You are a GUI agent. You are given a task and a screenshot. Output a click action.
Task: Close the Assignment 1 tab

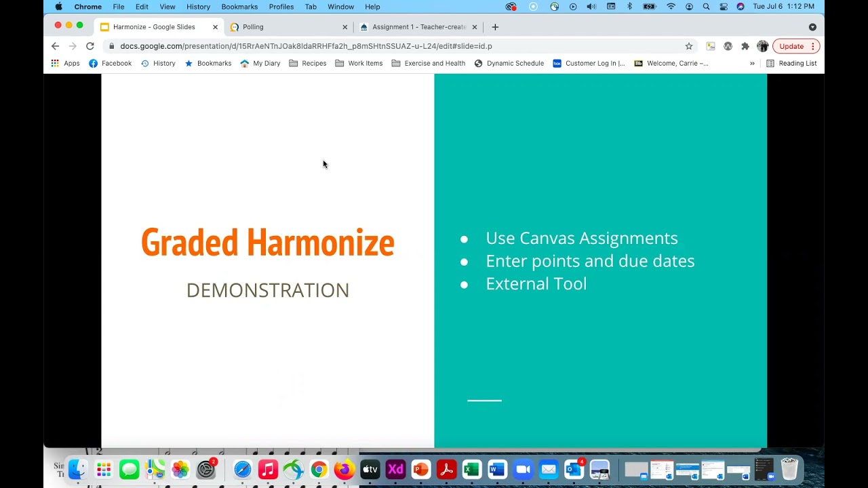475,27
